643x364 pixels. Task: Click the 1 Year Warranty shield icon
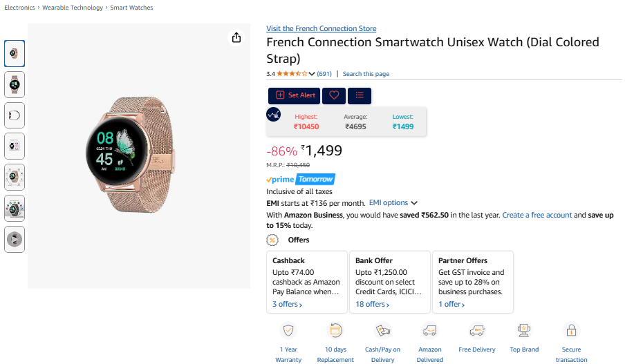288,330
